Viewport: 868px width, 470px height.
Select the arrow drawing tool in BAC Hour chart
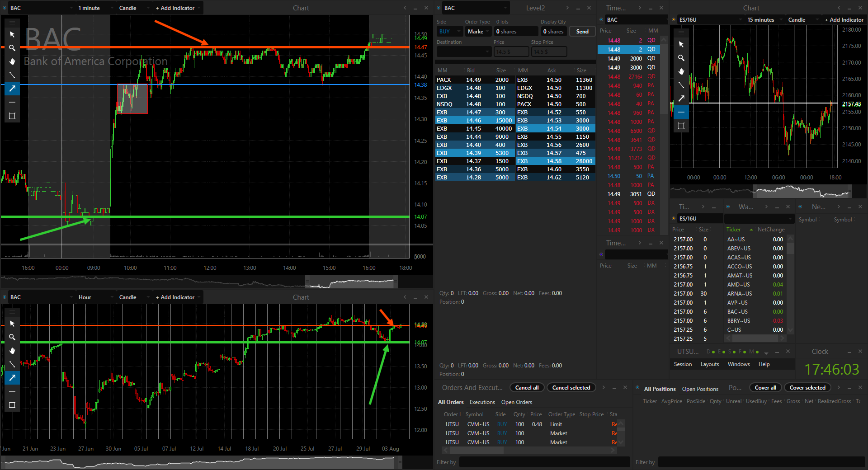coord(12,378)
